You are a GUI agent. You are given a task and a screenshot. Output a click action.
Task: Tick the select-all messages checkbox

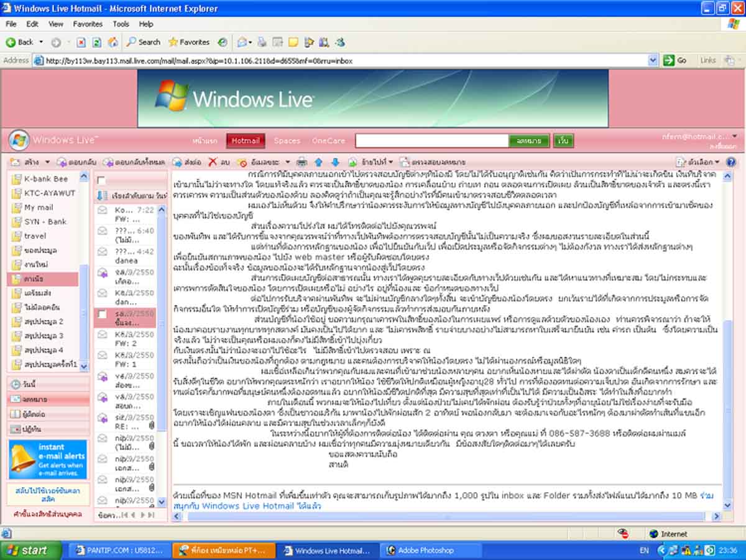point(102,180)
